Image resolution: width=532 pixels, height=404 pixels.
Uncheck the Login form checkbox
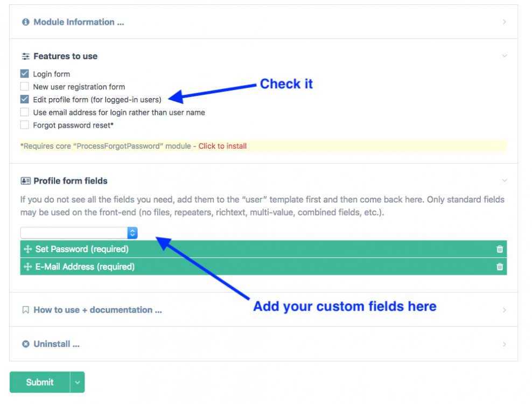click(x=25, y=74)
